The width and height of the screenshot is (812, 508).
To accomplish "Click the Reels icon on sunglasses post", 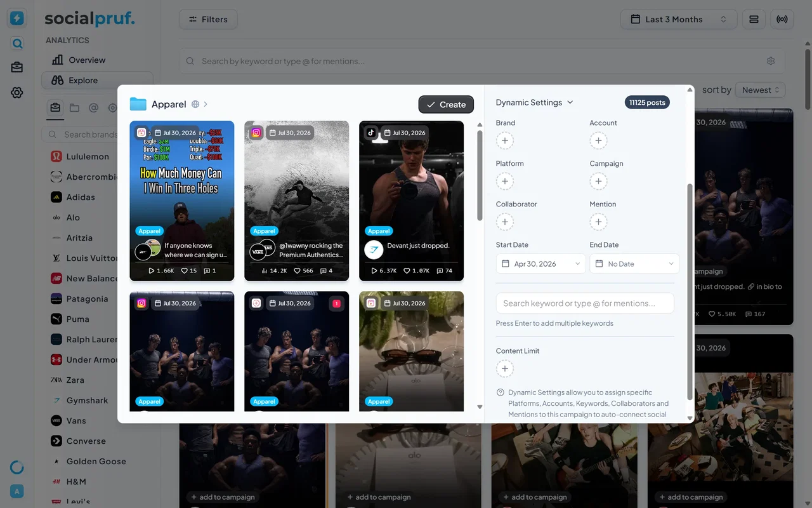I will coord(371,303).
